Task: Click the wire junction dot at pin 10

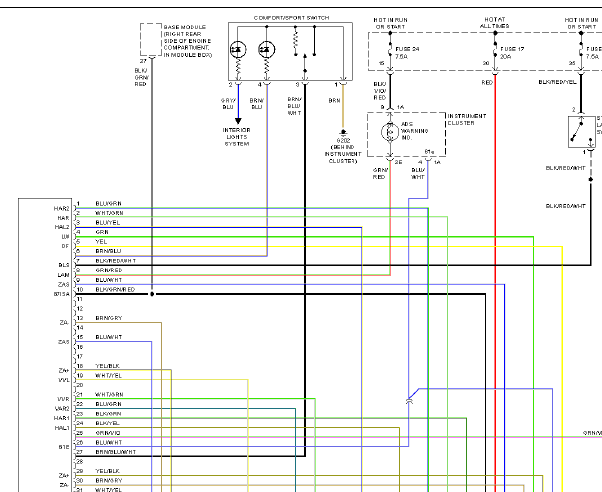Action: point(152,294)
